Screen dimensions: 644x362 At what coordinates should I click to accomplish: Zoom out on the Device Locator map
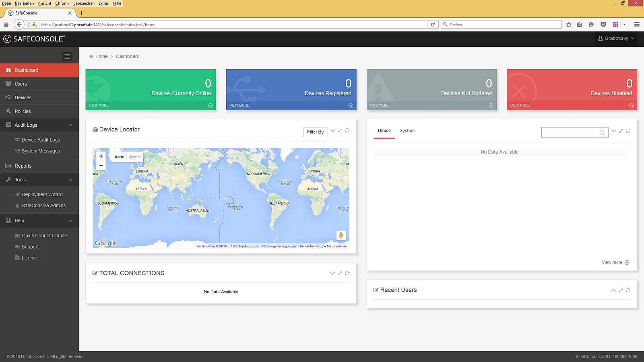pos(101,165)
